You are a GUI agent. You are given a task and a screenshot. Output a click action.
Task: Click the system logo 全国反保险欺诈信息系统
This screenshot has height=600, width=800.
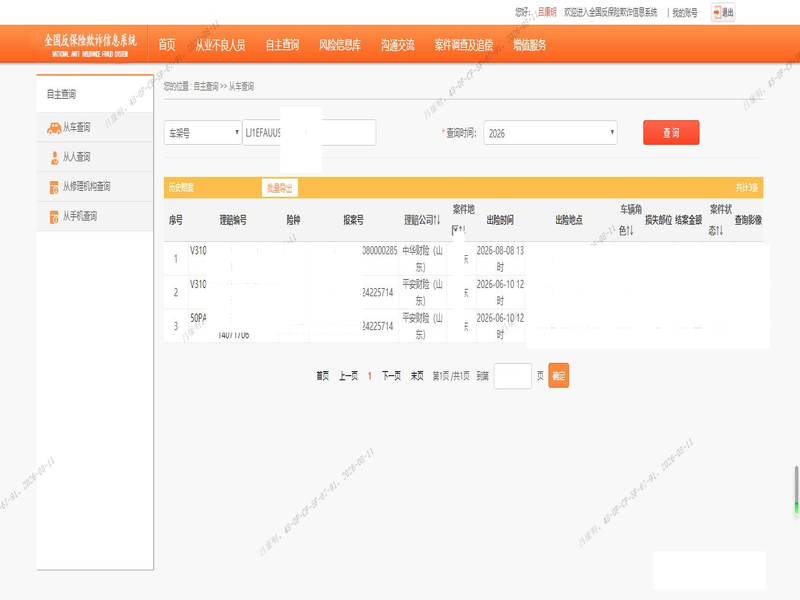90,45
